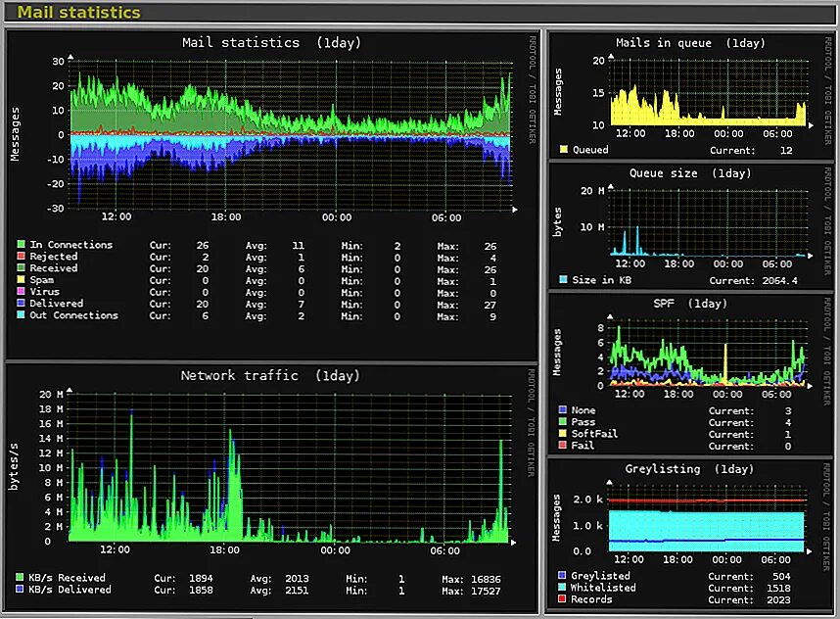Click the Greylisted current value 504

(781, 577)
